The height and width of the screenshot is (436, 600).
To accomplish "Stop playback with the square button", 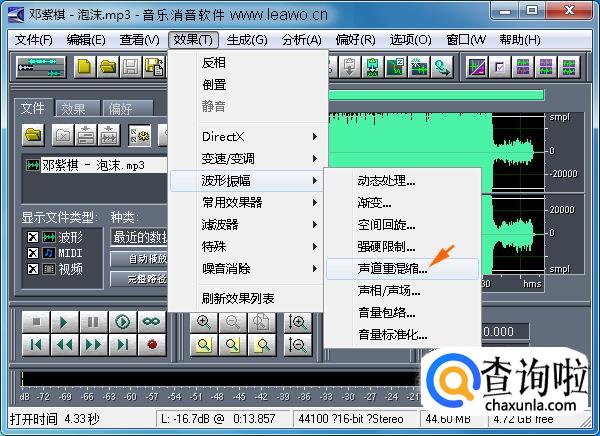I will pyautogui.click(x=36, y=322).
